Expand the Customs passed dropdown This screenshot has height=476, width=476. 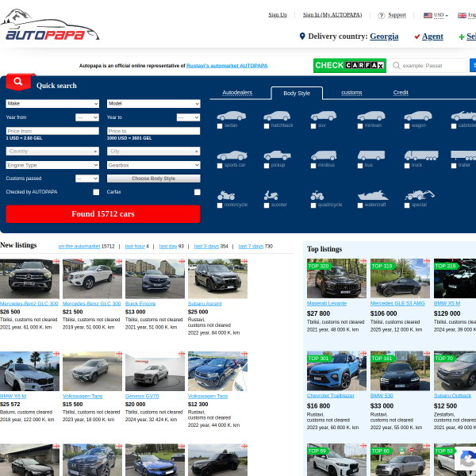[87, 178]
